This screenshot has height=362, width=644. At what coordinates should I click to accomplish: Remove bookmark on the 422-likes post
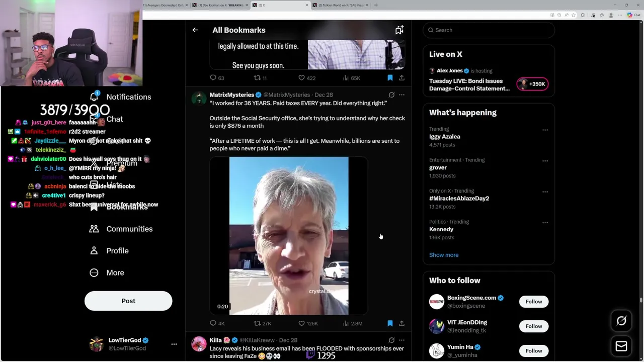click(x=390, y=78)
